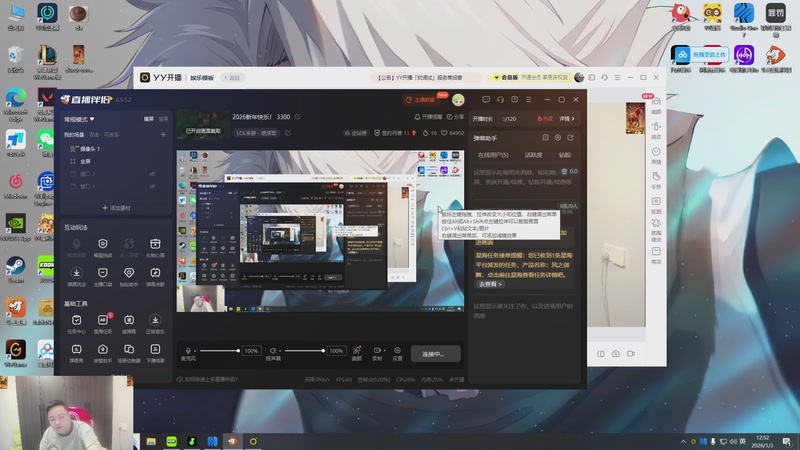Click edit icon next to LOL手游 category

click(x=288, y=133)
